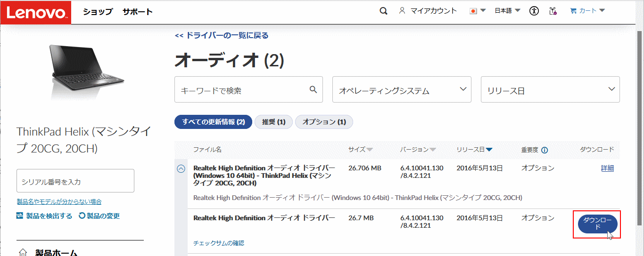The image size is (644, 256).
Task: Collapse the Realtek audio driver row
Action: 181,168
